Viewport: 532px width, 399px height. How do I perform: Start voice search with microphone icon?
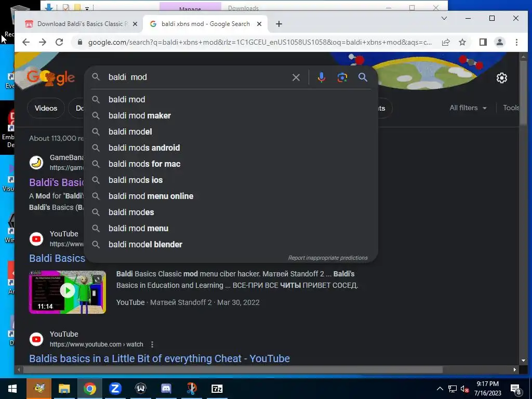(x=321, y=77)
